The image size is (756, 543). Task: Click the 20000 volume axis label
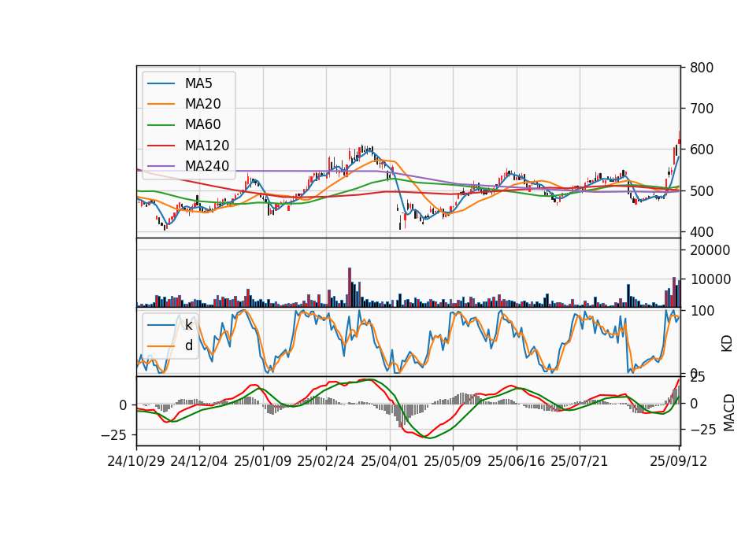point(710,250)
